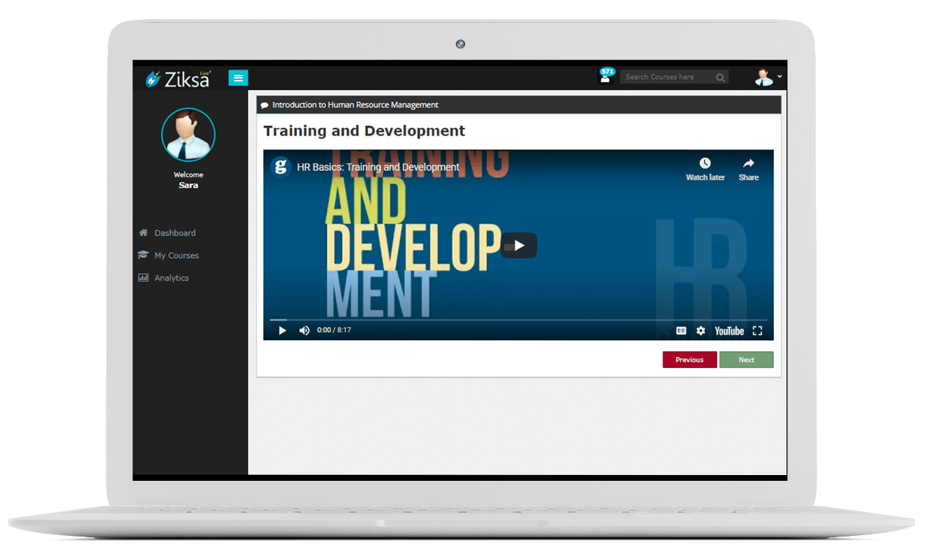This screenshot has width=936, height=560.
Task: Toggle the sidebar hamburger menu
Action: click(238, 78)
